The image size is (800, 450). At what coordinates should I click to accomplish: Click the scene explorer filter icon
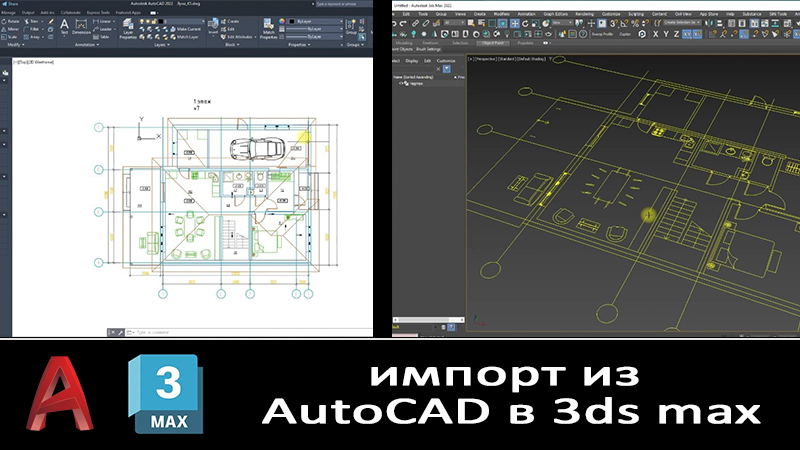447,69
